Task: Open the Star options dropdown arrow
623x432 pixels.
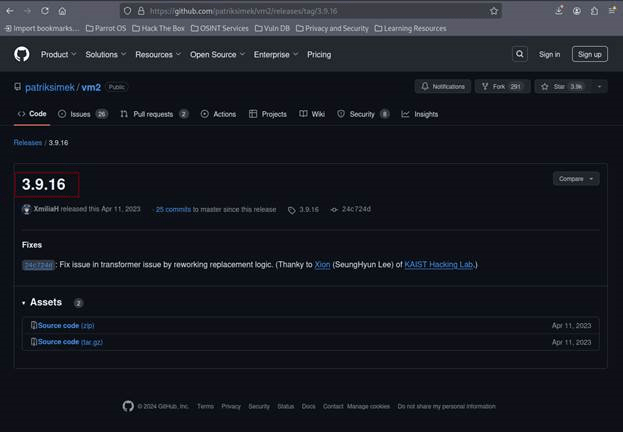Action: (x=599, y=87)
